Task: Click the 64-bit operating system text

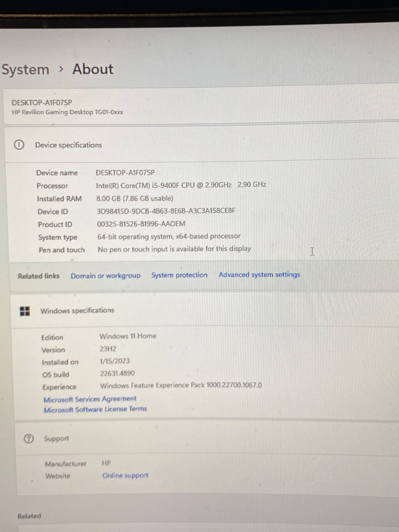Action: point(169,236)
